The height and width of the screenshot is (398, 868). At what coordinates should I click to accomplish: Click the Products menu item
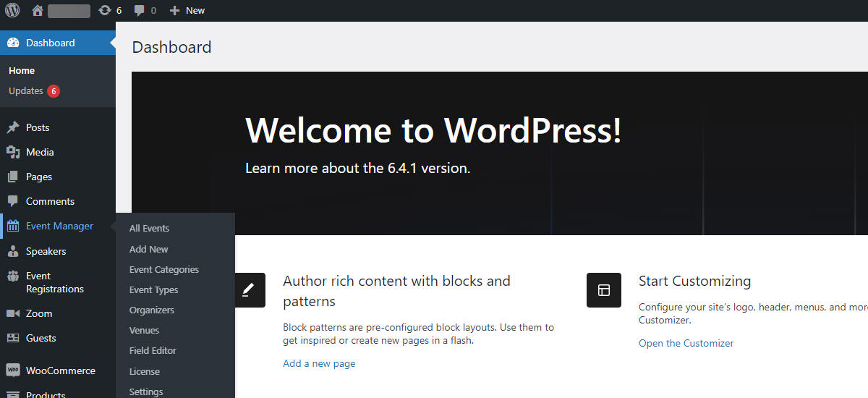pos(58,393)
